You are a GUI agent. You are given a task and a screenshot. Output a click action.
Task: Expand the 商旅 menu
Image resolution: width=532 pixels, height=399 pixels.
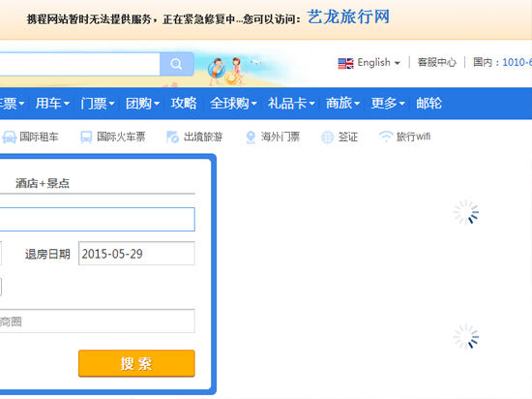[342, 104]
